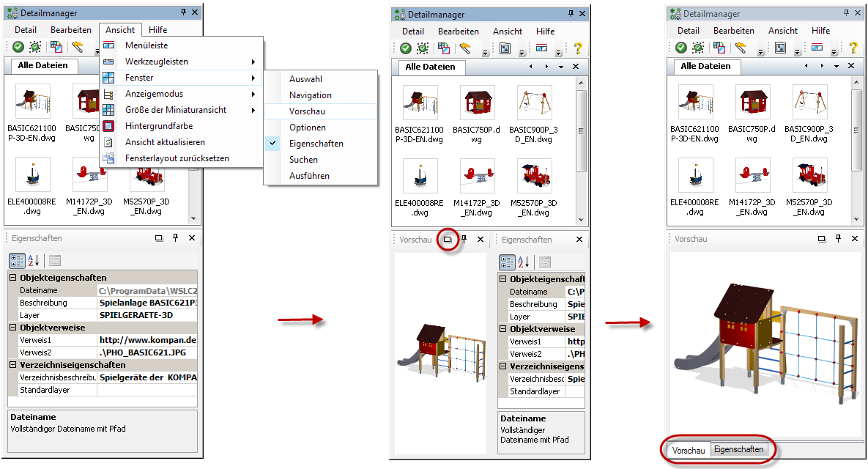This screenshot has height=469, width=868.
Task: Click the Fensterlayout zurücksetzen icon
Action: pyautogui.click(x=108, y=158)
